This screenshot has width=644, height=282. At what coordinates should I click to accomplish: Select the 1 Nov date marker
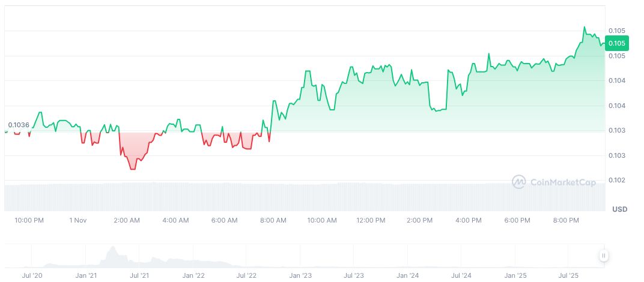point(78,220)
